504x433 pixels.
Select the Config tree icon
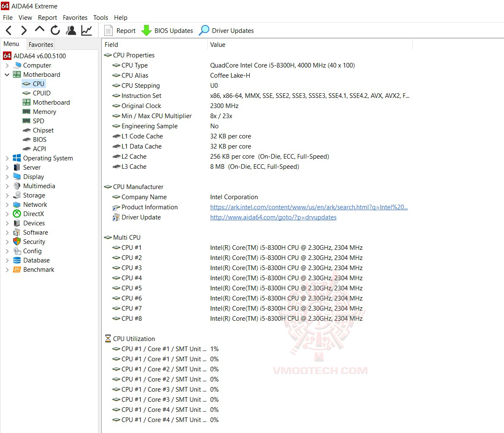point(17,251)
